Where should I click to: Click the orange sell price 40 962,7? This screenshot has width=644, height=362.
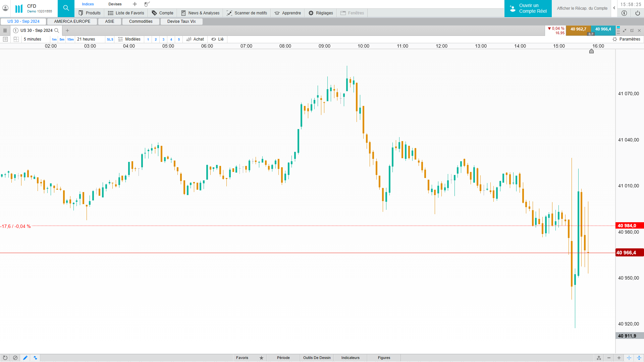tap(578, 29)
